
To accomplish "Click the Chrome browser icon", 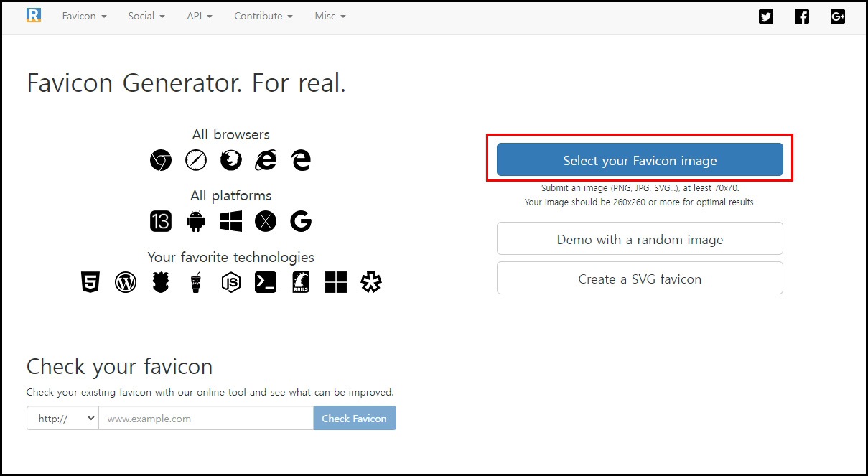I will pyautogui.click(x=161, y=160).
